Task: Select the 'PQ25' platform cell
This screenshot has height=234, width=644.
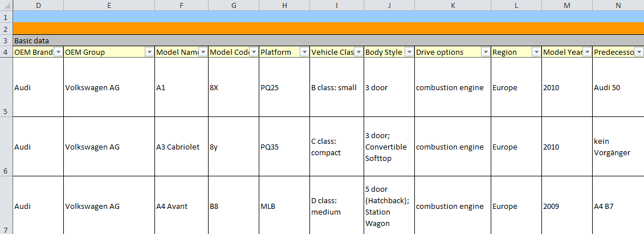Action: click(284, 87)
